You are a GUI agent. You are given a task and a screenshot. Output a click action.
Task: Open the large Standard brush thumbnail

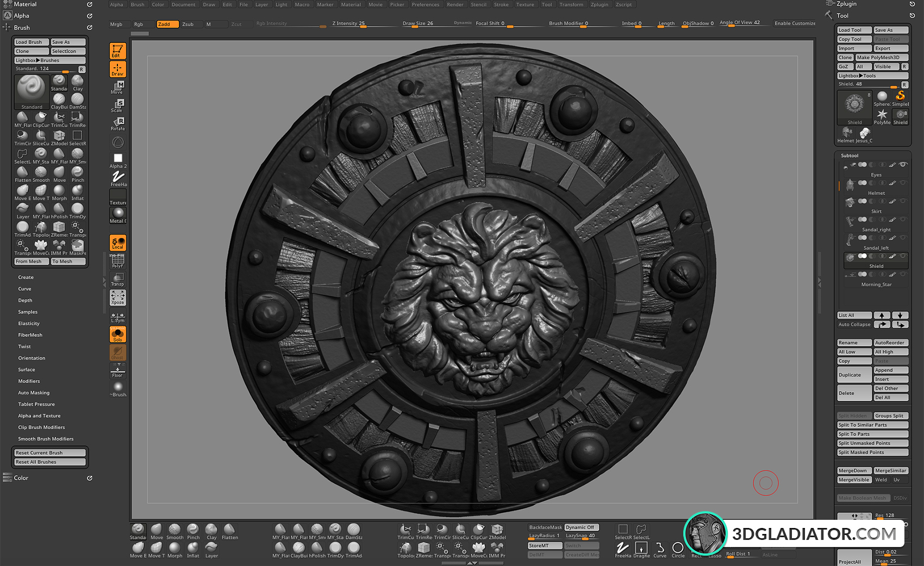pyautogui.click(x=32, y=92)
